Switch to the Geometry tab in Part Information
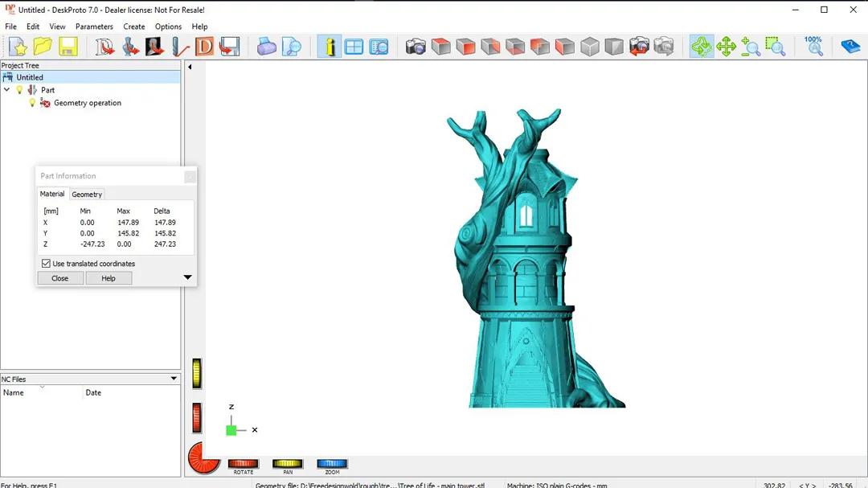Viewport: 868px width, 488px height. pos(87,195)
